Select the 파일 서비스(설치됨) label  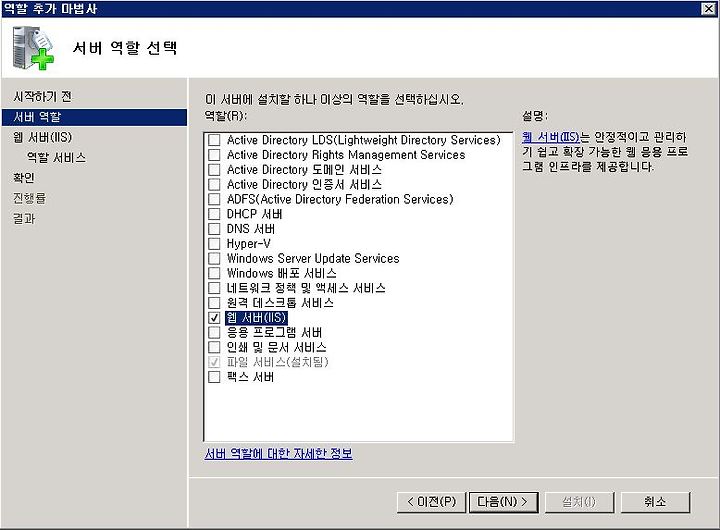pyautogui.click(x=278, y=362)
